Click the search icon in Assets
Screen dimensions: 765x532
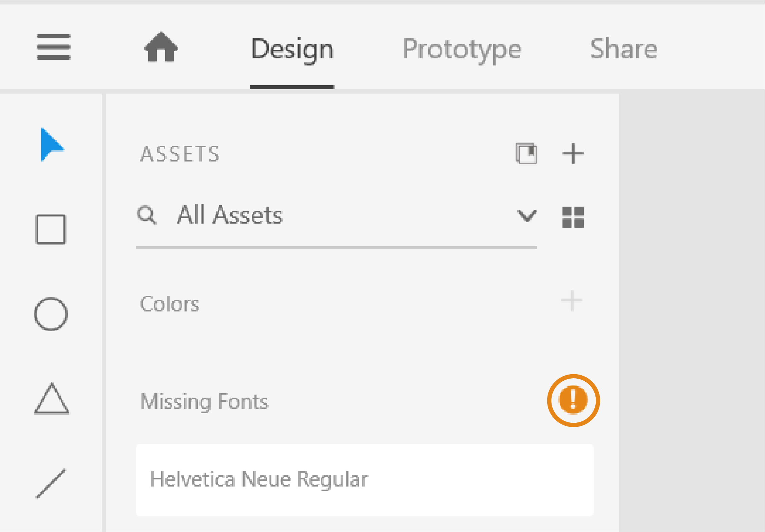[x=147, y=215]
